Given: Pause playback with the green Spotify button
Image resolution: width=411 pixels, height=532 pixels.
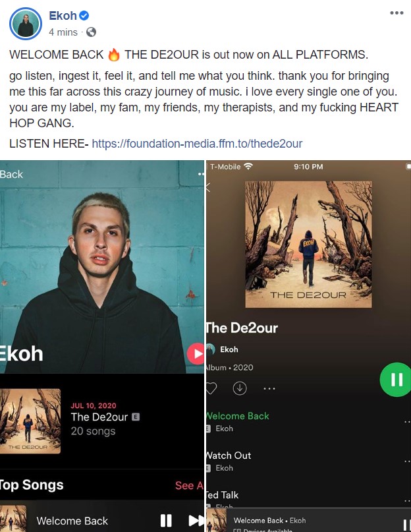Looking at the screenshot, I should (x=395, y=379).
